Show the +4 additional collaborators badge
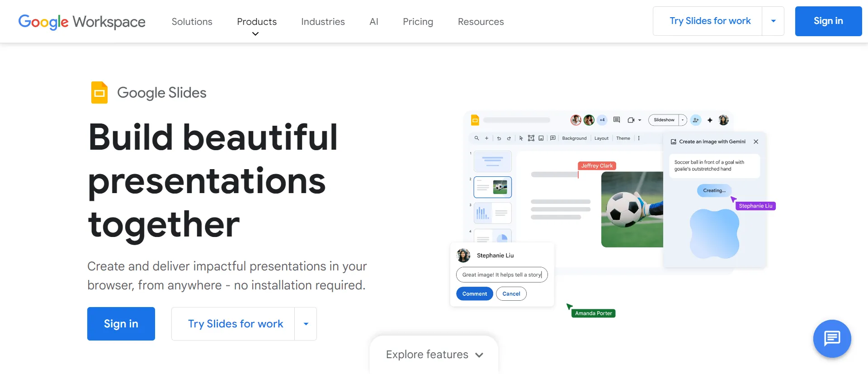 coord(602,120)
